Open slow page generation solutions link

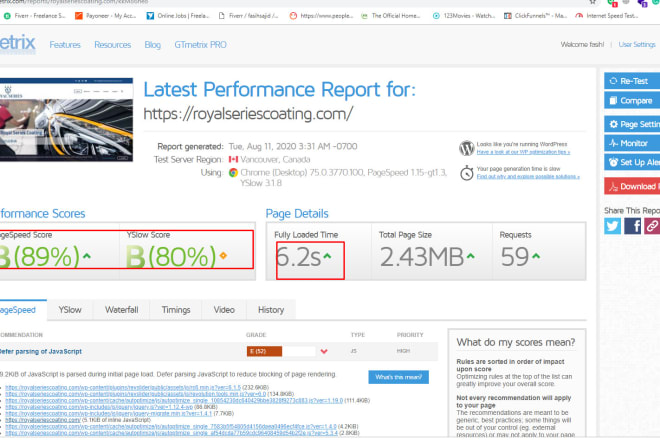click(528, 176)
